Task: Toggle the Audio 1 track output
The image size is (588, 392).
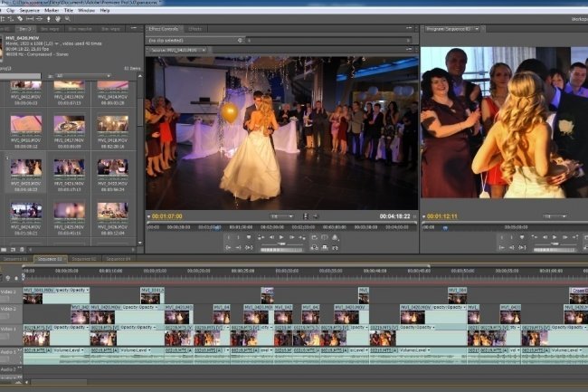Action: (x=4, y=352)
